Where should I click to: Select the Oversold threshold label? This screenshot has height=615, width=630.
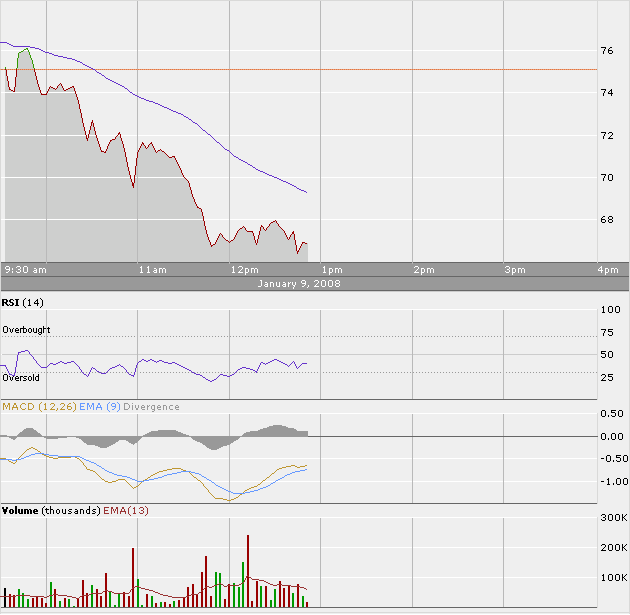point(21,378)
